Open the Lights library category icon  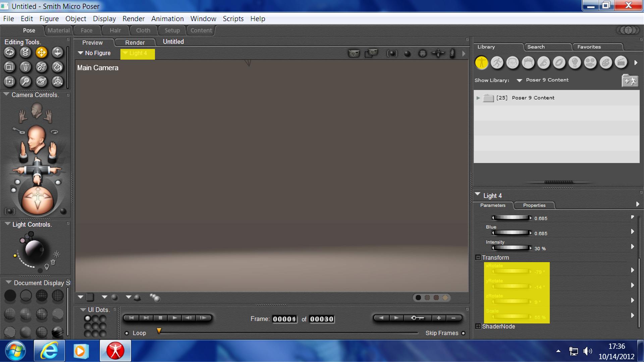click(x=575, y=63)
